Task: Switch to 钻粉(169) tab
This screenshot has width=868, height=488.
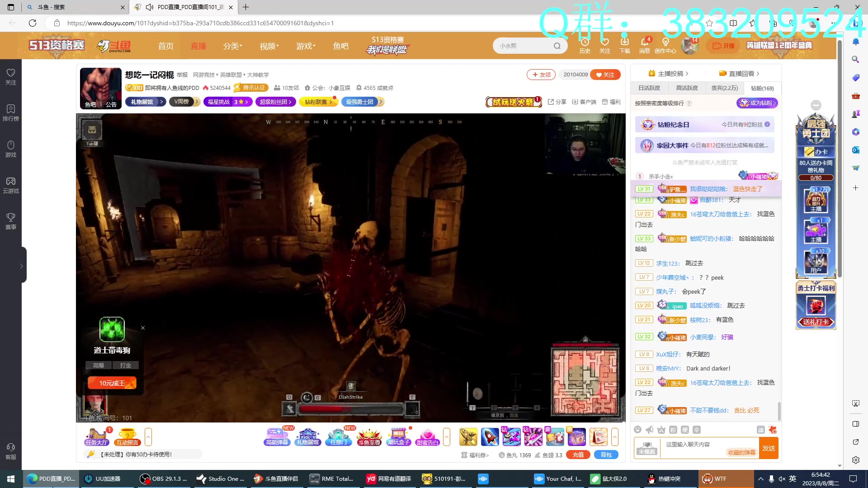Action: [x=762, y=88]
